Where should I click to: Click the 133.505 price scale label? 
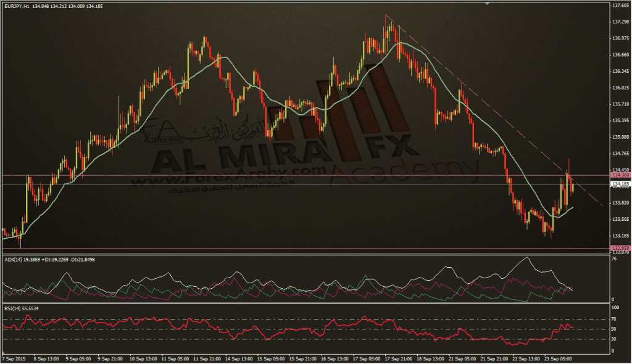pos(621,220)
